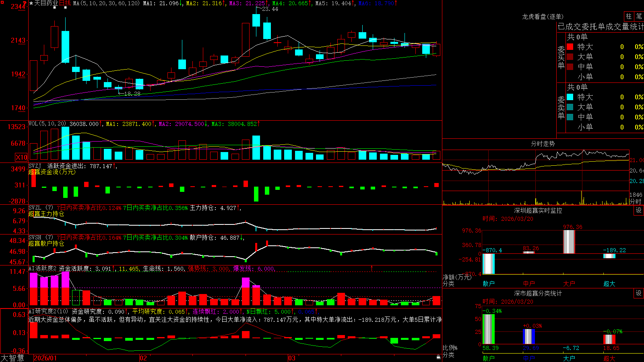Click the dark red 中单 buy-order swatch
The width and height of the screenshot is (644, 362).
(570, 66)
